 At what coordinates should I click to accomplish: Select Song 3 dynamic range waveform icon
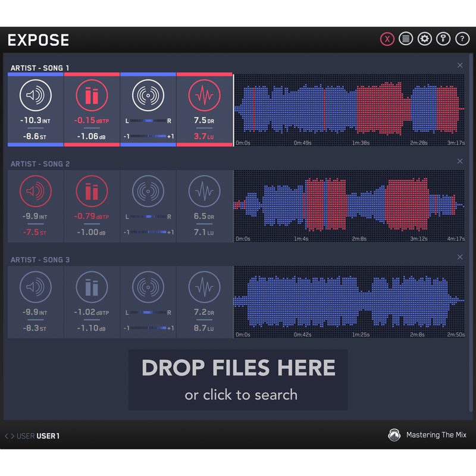(204, 287)
